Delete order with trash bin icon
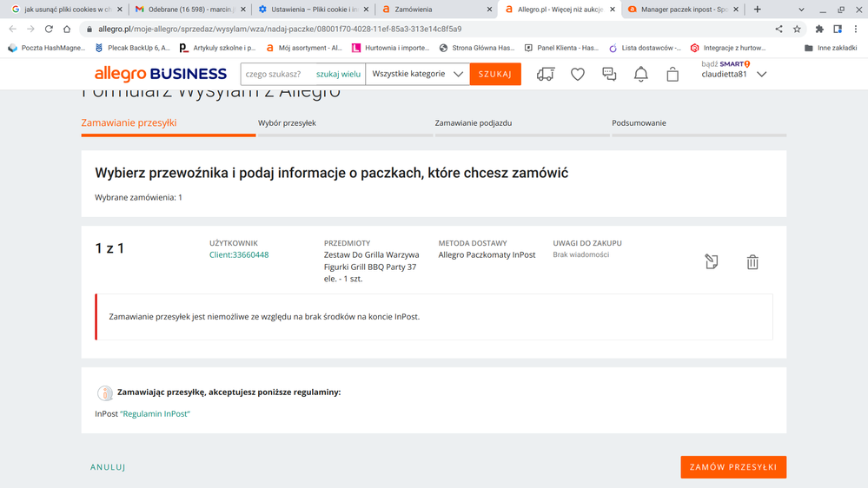 (x=752, y=261)
